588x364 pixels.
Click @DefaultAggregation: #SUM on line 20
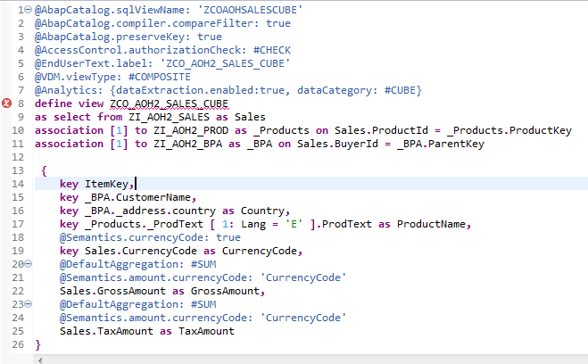click(x=137, y=264)
